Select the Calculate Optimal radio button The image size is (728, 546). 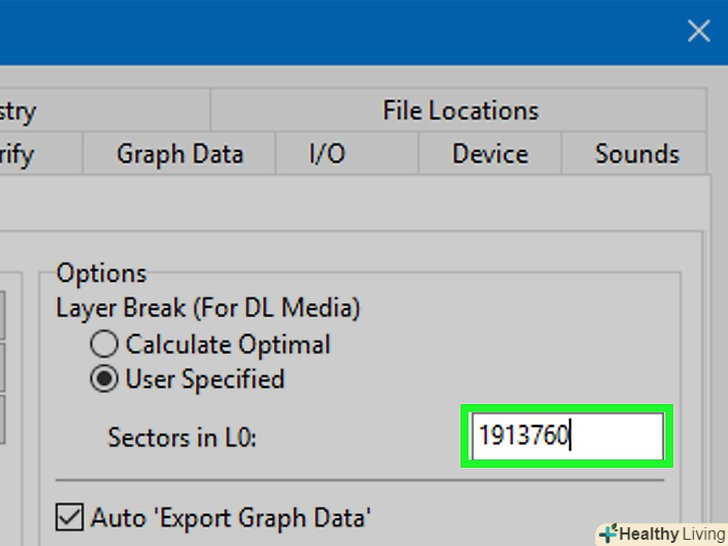click(104, 345)
